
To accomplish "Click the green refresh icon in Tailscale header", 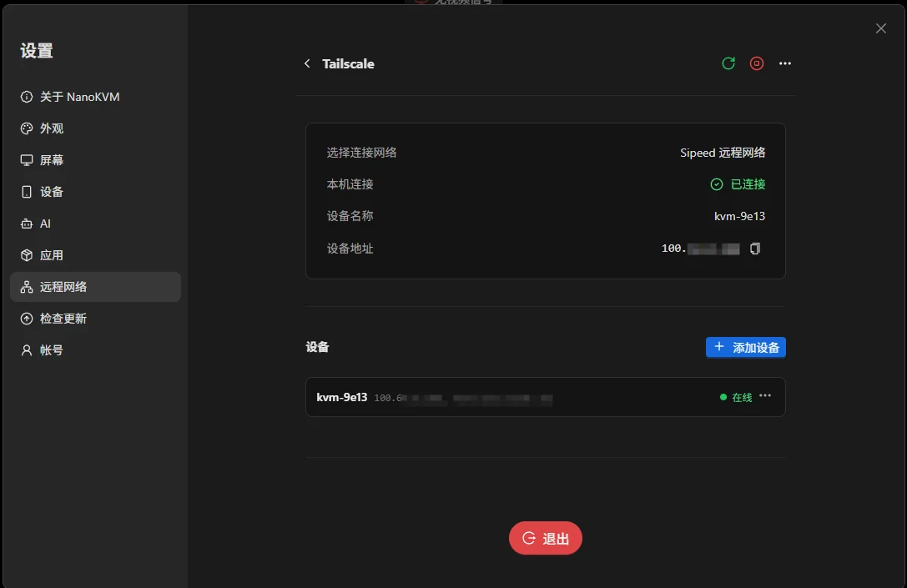I will [728, 63].
